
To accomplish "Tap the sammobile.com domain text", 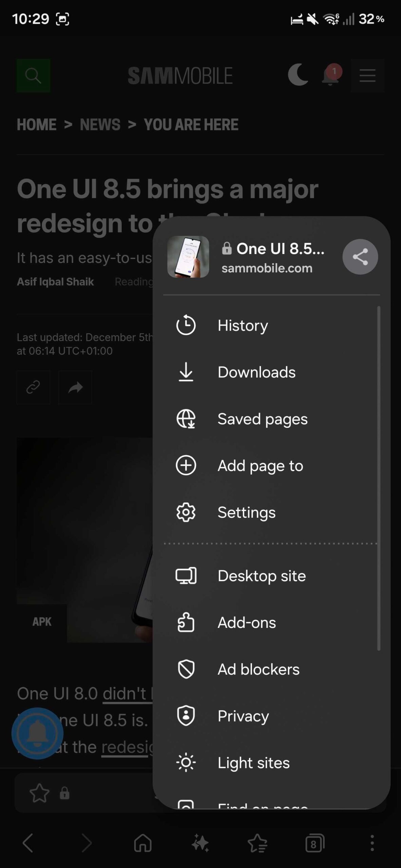I will click(267, 268).
